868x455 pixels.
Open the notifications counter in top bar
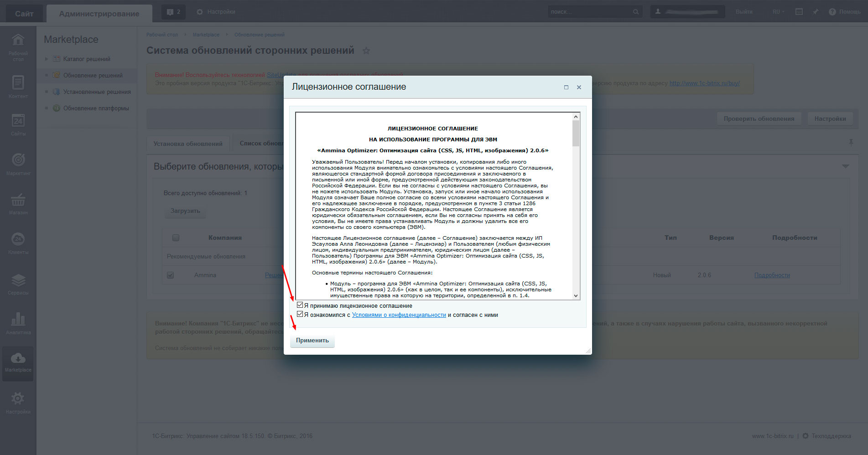[x=173, y=12]
